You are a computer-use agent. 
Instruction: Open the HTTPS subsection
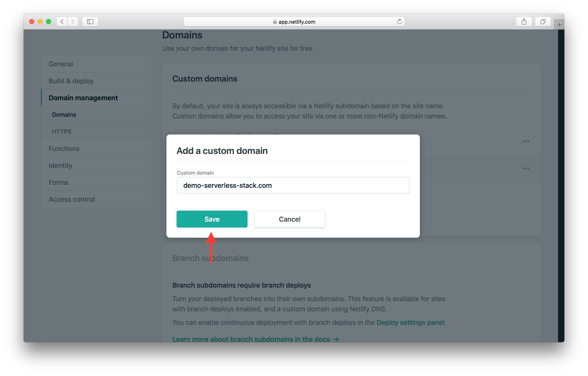[61, 132]
